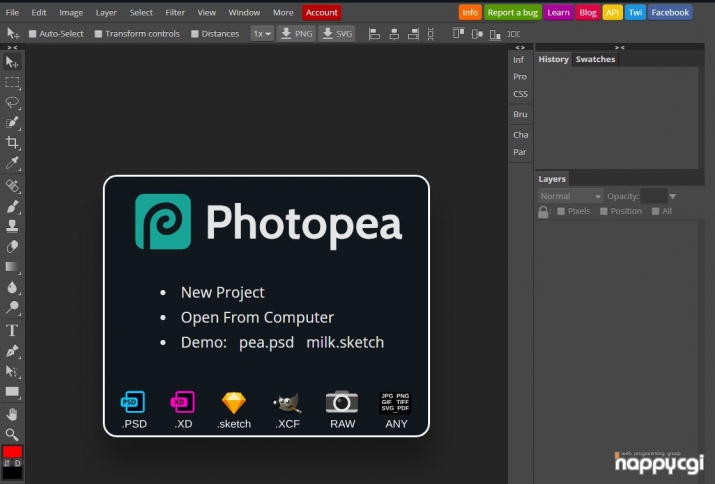Select the Rectangle shape tool

pyautogui.click(x=12, y=392)
